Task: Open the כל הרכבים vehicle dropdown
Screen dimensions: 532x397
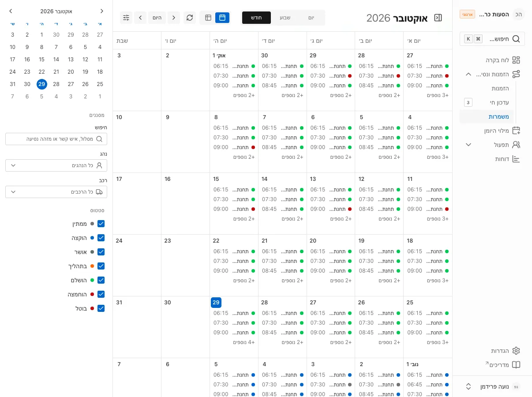Action: pyautogui.click(x=56, y=192)
